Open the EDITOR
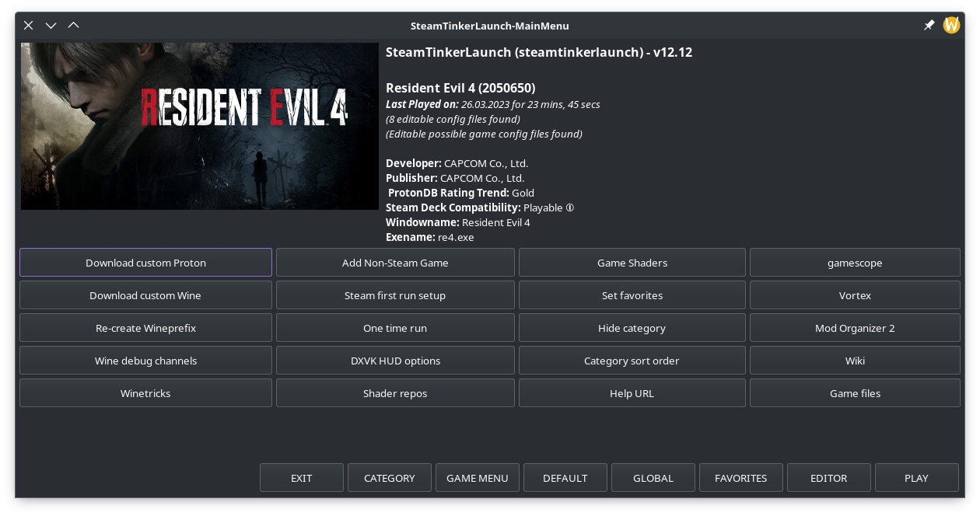Image resolution: width=980 pixels, height=516 pixels. [x=829, y=478]
